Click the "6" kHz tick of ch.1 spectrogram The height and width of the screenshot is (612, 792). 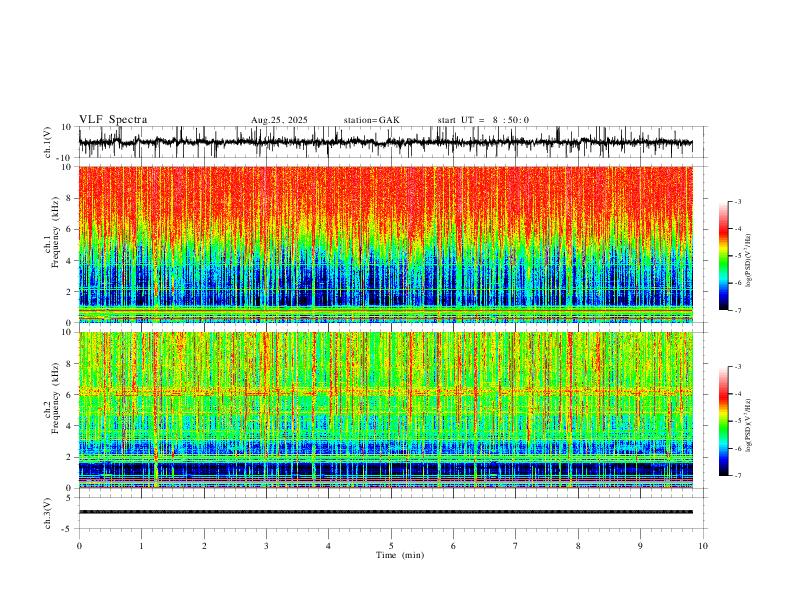click(x=69, y=229)
